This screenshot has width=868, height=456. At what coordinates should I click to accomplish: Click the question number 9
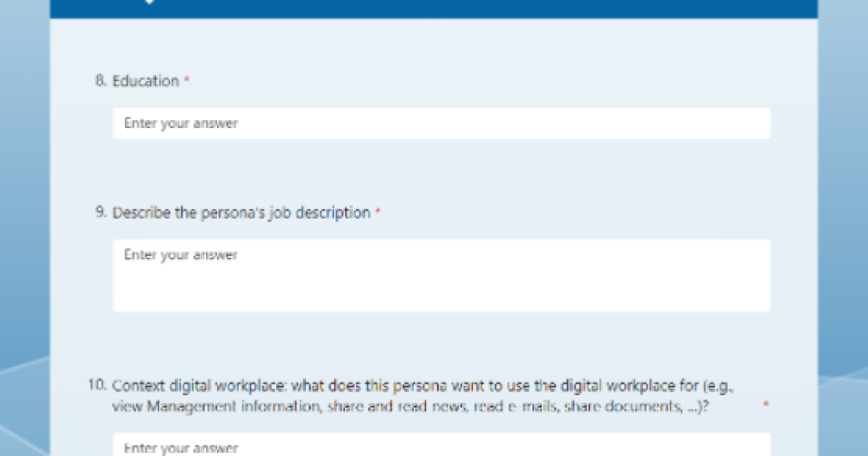(100, 213)
